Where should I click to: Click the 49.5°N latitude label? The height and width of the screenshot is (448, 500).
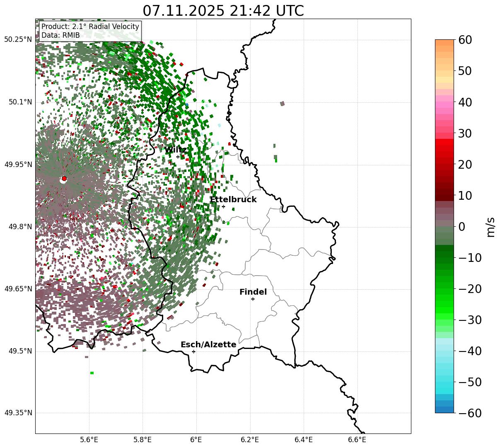tap(20, 351)
